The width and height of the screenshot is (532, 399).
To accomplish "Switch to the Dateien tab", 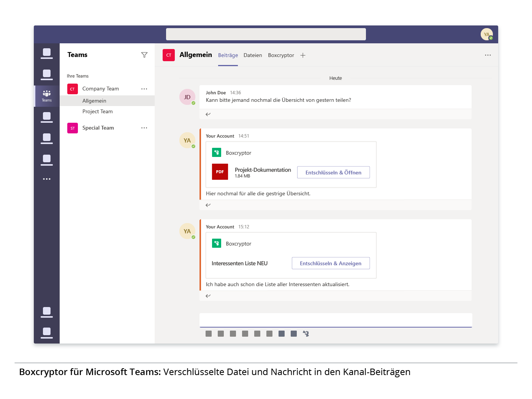I will click(253, 55).
